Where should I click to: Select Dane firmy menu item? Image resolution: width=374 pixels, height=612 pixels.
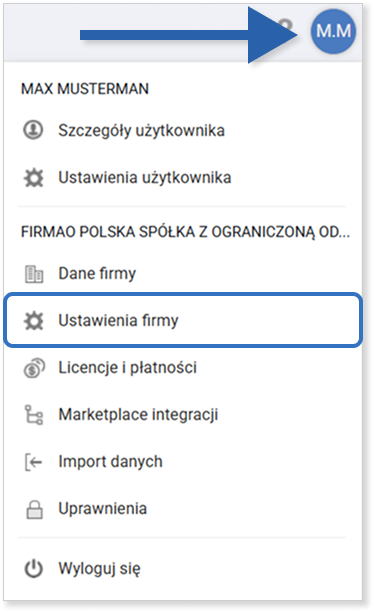pos(182,274)
